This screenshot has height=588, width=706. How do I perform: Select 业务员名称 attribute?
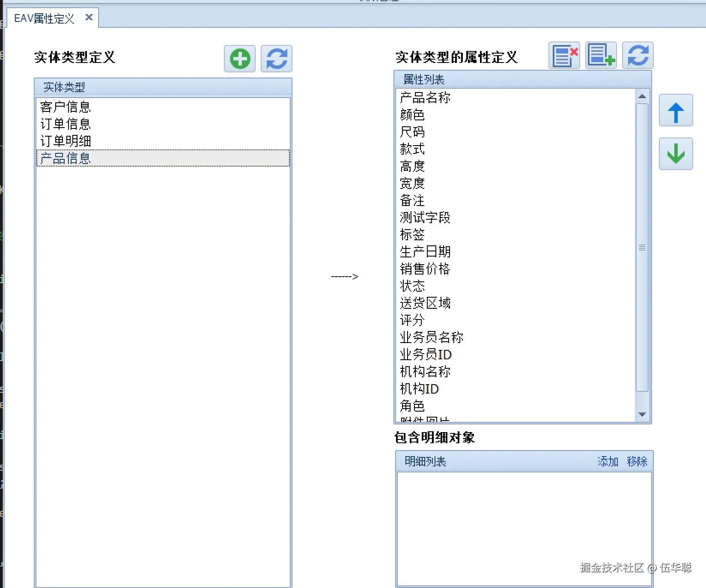tap(515, 337)
